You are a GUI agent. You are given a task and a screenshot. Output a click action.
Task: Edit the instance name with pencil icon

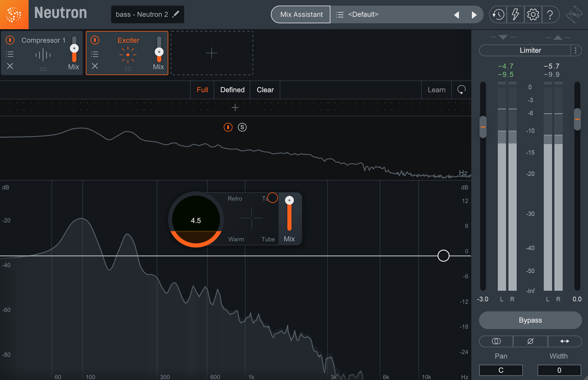point(176,14)
